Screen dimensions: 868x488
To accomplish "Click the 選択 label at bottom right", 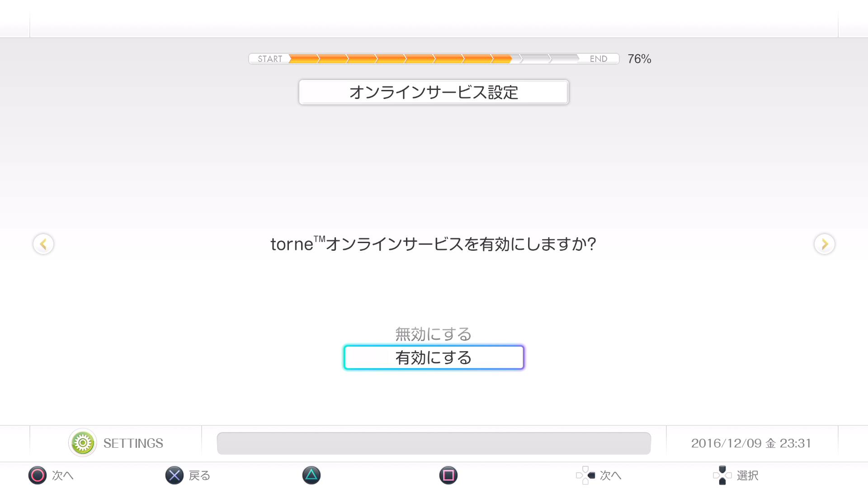I will tap(748, 475).
